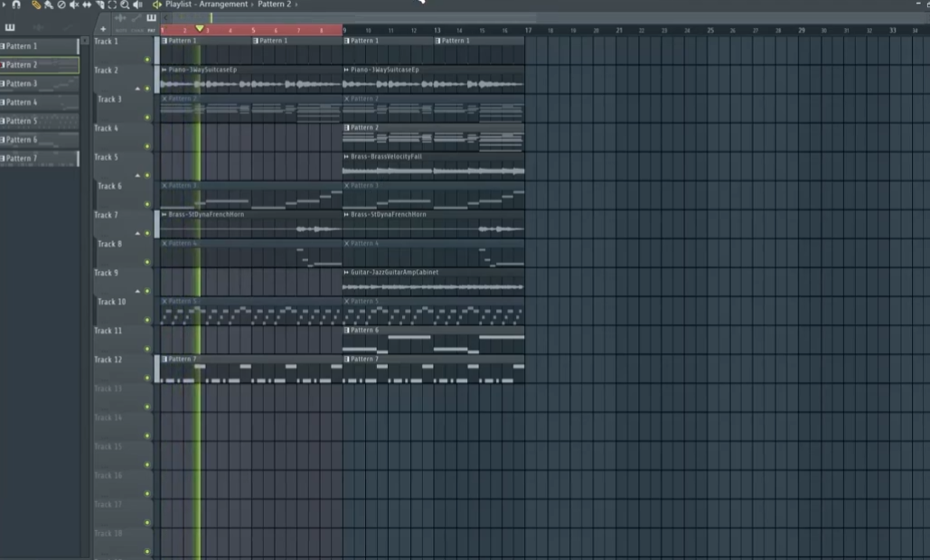Select the Slice tool
The width and height of the screenshot is (930, 560).
[x=100, y=5]
